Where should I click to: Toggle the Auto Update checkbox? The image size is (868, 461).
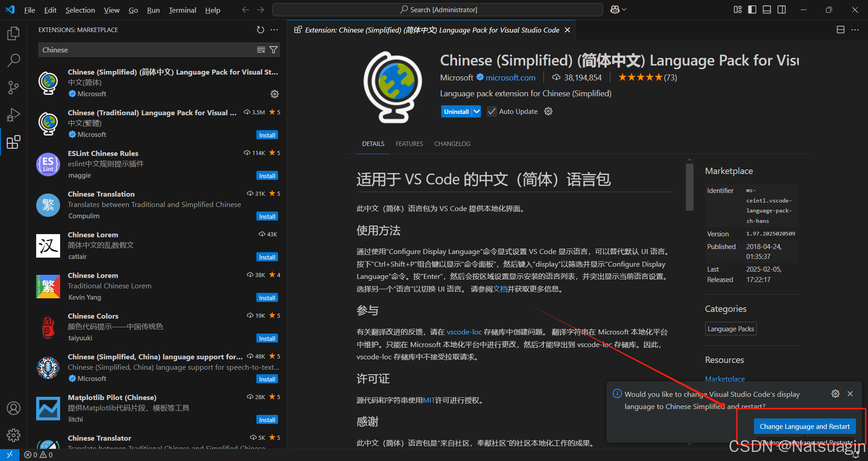(492, 111)
